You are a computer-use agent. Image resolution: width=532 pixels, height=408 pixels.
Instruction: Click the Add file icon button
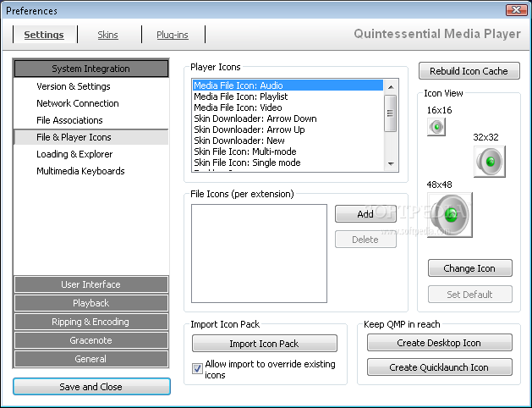click(x=365, y=214)
